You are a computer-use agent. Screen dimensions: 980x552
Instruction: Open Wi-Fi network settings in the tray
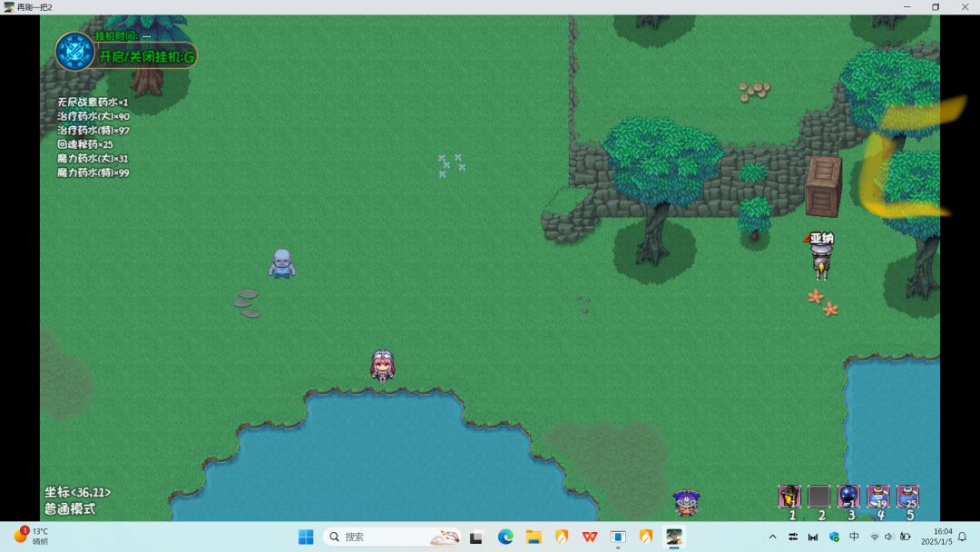pos(875,537)
